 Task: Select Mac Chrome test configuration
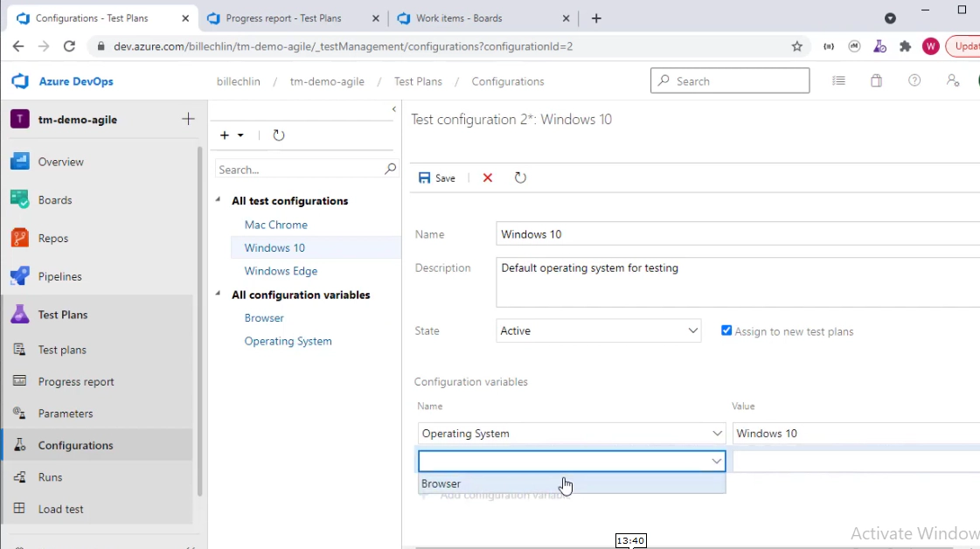(275, 225)
